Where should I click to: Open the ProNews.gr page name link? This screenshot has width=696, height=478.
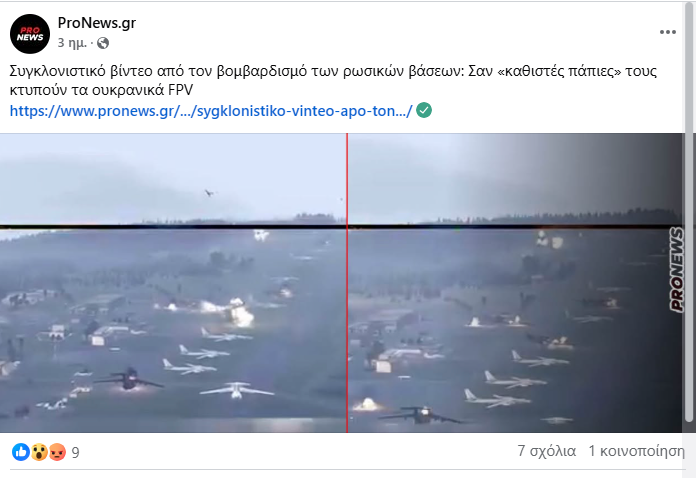(97, 23)
